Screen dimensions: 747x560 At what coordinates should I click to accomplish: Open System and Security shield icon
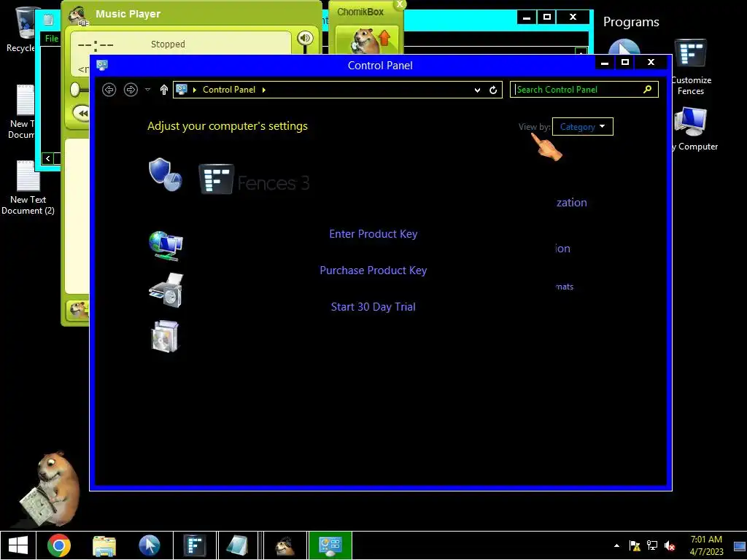pos(165,175)
